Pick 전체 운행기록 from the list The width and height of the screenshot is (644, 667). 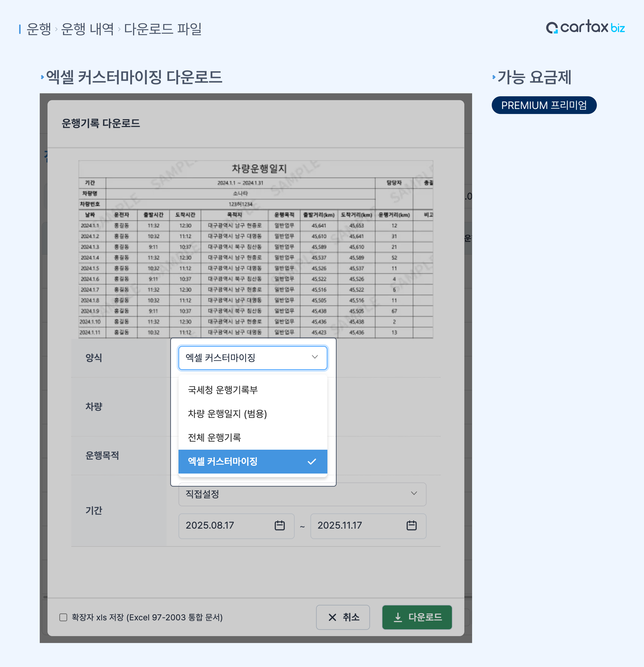[214, 437]
